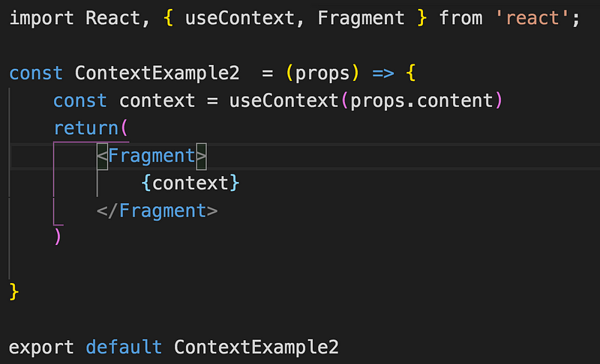
Task: Click the pink closing parenthesis of return
Action: click(x=58, y=237)
